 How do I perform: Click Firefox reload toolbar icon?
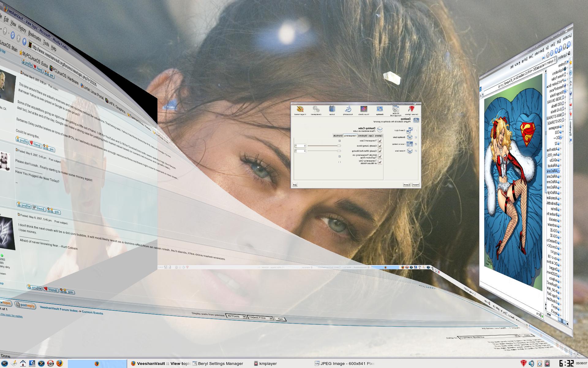[13, 35]
